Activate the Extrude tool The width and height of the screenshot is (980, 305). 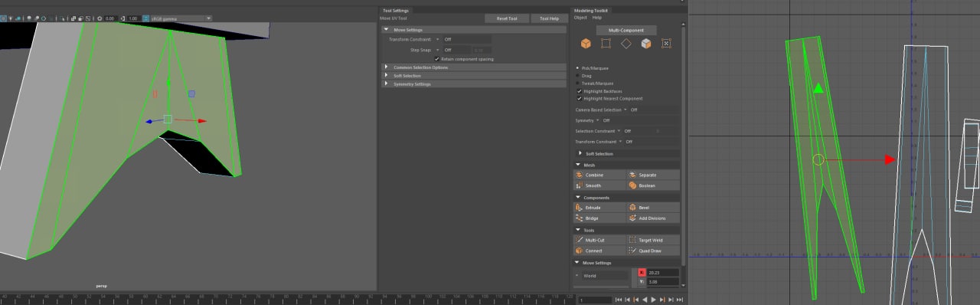pyautogui.click(x=599, y=208)
